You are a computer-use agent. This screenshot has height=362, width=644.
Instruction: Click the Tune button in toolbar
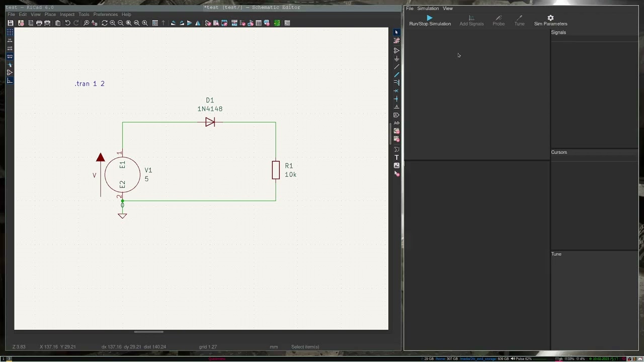coord(519,21)
